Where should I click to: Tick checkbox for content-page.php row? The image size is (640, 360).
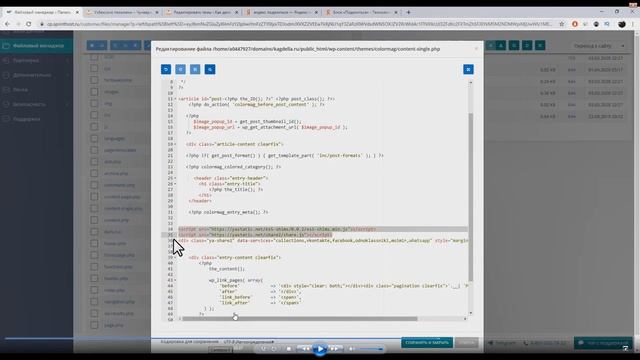[x=94, y=197]
